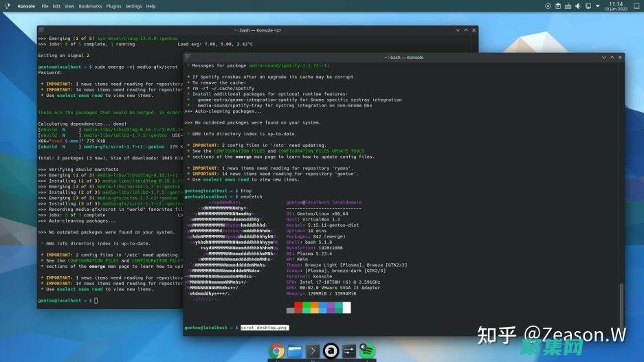Open the Konsole terminal icon in the dock
Screen dimensions: 644x362
click(x=313, y=352)
